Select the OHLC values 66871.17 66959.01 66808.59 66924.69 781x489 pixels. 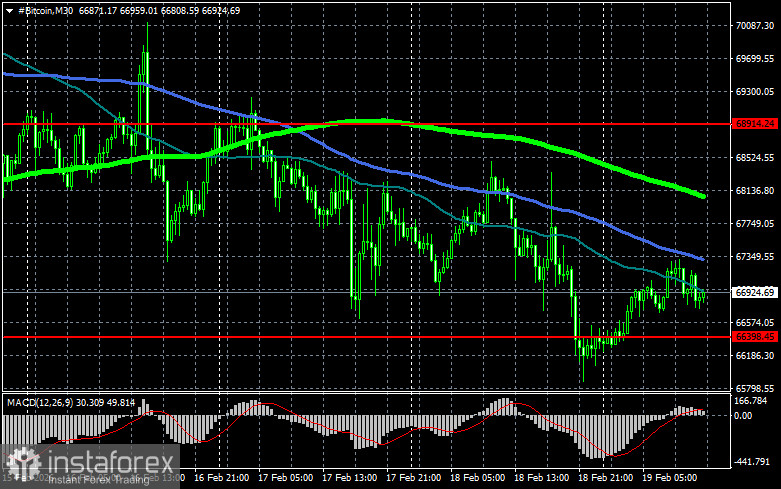pyautogui.click(x=159, y=10)
